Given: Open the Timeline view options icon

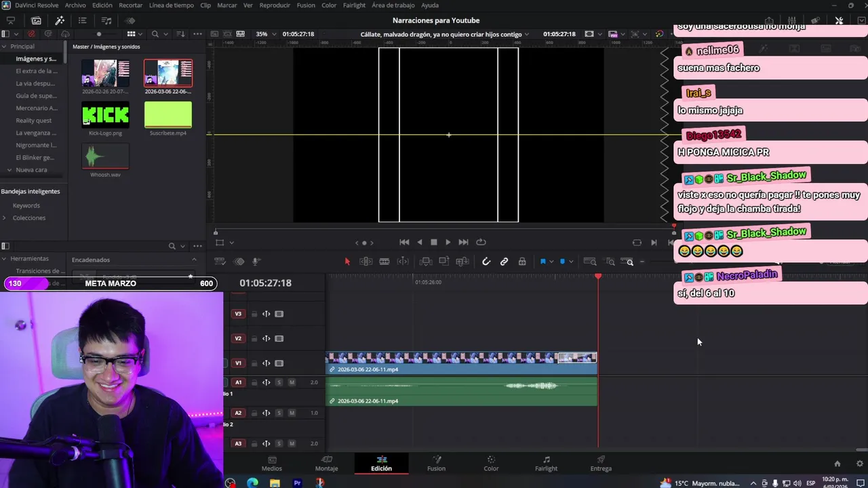Looking at the screenshot, I should [x=220, y=262].
